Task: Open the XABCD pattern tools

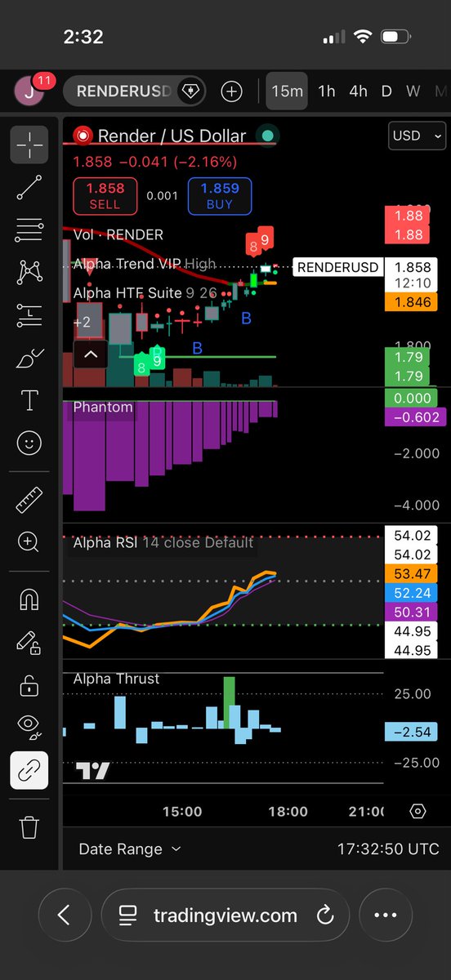Action: pos(29,273)
